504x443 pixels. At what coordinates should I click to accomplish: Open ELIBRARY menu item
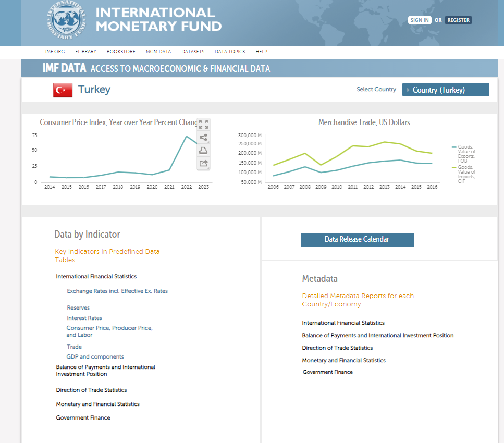click(86, 52)
